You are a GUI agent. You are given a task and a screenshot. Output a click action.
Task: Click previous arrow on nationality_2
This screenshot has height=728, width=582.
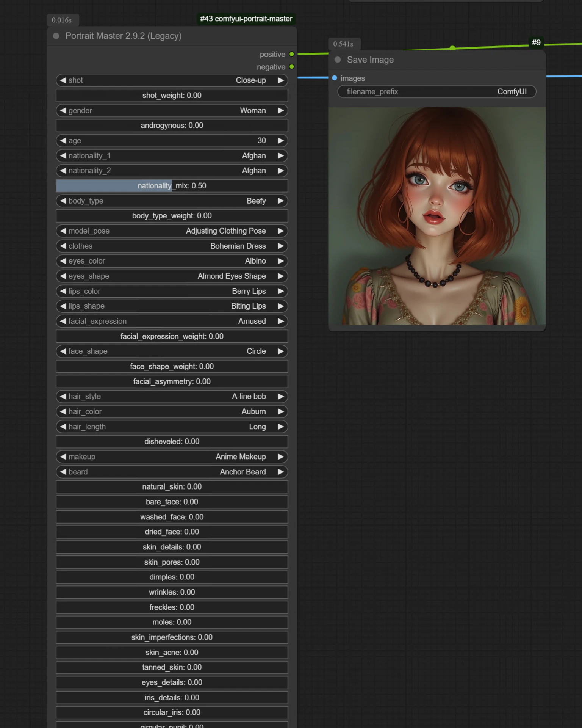click(x=63, y=171)
